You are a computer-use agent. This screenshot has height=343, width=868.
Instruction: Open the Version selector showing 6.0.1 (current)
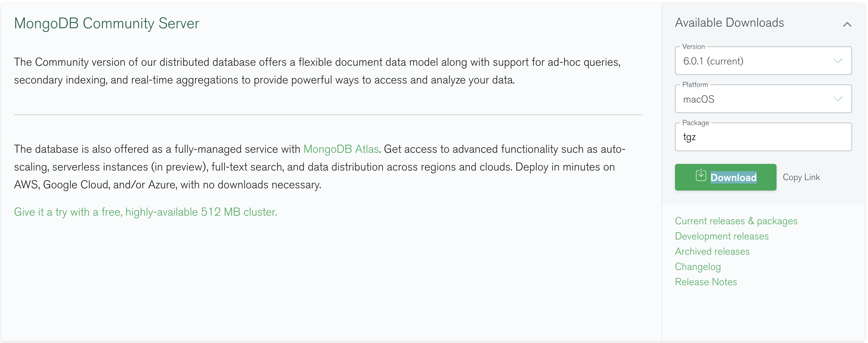click(763, 61)
